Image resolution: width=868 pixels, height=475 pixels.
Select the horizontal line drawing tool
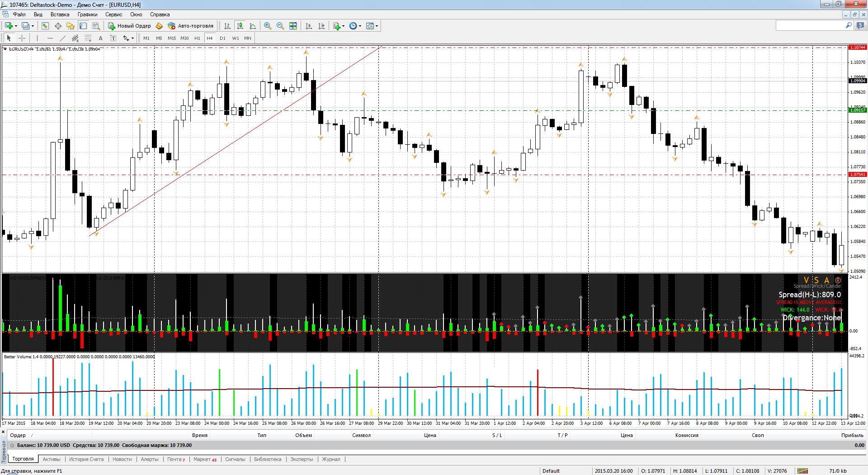(50, 38)
